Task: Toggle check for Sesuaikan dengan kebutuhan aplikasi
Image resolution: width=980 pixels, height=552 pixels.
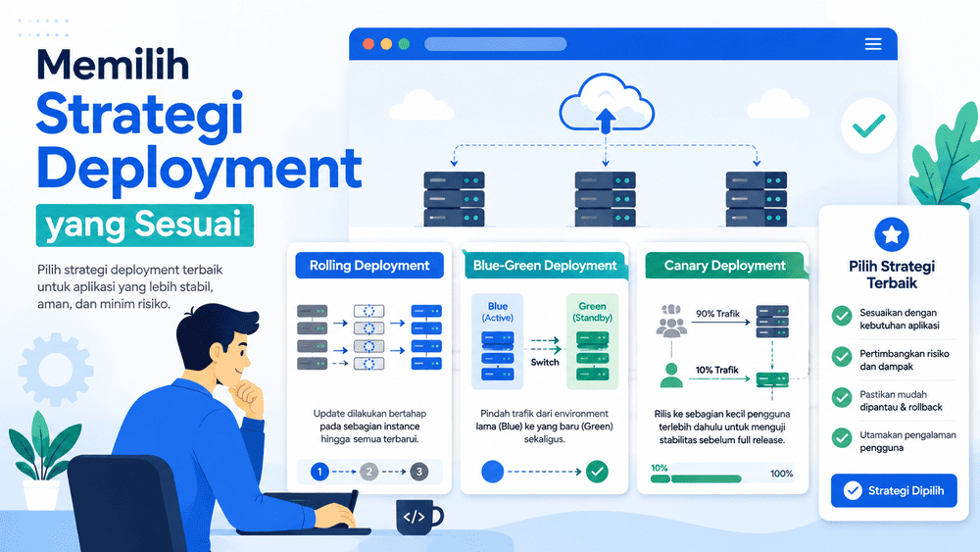Action: 842,316
